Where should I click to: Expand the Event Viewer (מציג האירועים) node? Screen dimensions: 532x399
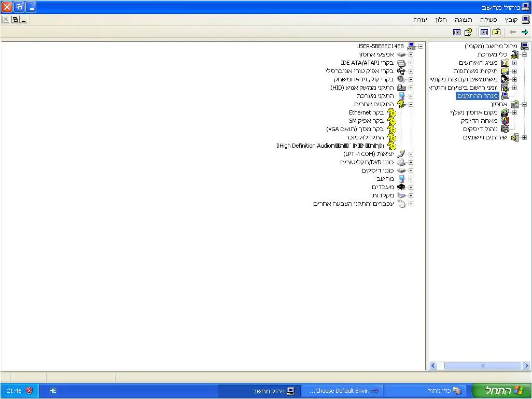click(x=514, y=63)
